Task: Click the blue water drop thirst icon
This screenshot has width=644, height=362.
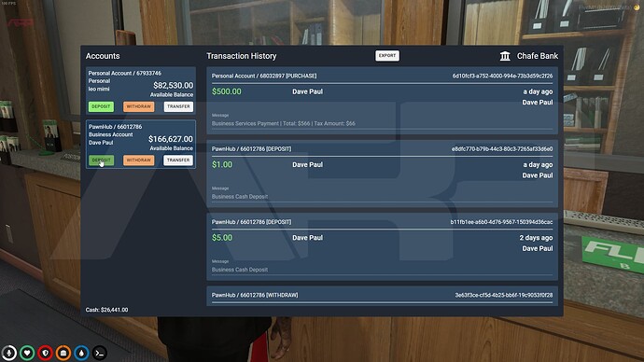Action: coord(81,353)
